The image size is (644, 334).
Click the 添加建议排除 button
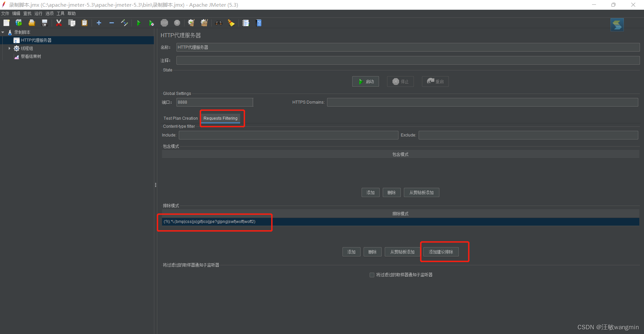click(x=441, y=252)
